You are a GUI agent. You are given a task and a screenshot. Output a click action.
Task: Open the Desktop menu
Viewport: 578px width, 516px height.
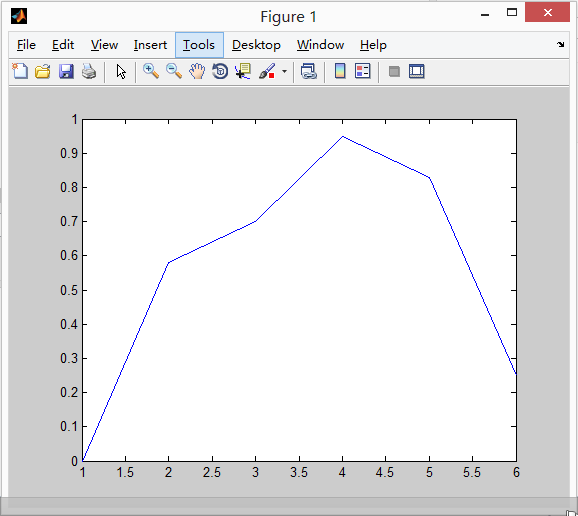coord(256,45)
